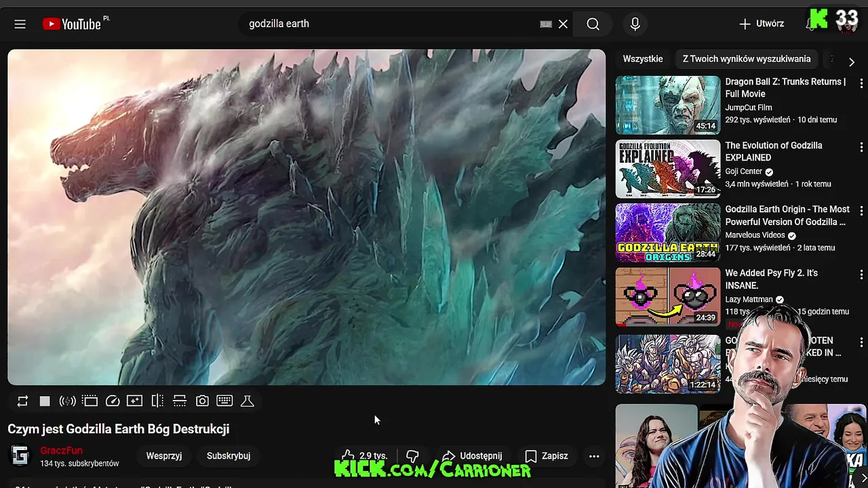Open options menu for Psy Fly 2 video
The image size is (868, 488).
861,274
